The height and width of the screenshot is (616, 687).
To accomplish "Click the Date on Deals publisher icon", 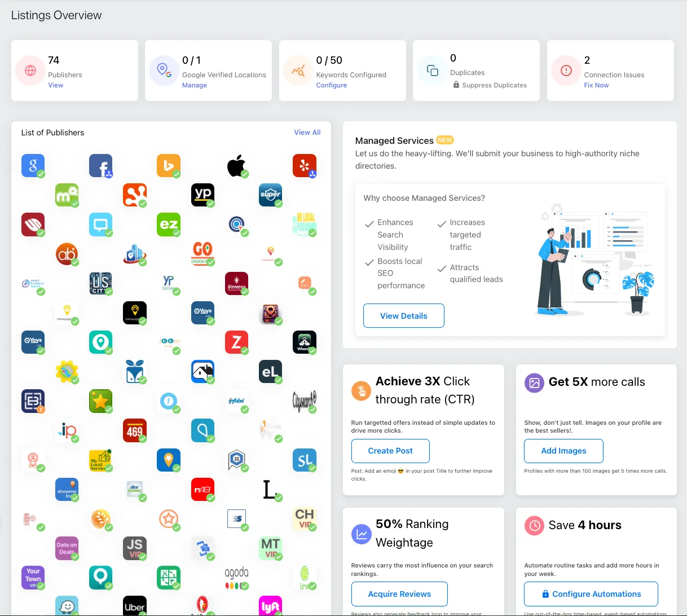I will [x=67, y=548].
